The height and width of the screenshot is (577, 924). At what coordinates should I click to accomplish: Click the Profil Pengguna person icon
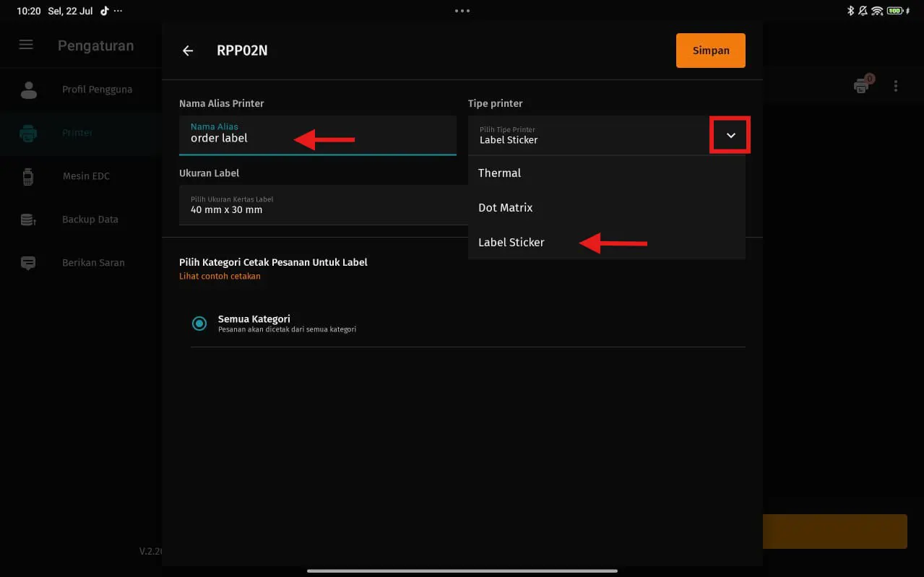coord(29,90)
